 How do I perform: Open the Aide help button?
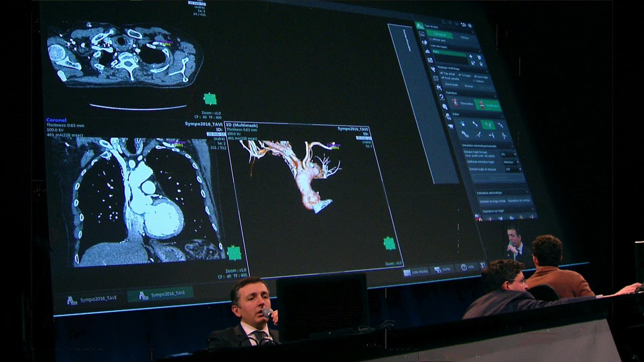468,266
